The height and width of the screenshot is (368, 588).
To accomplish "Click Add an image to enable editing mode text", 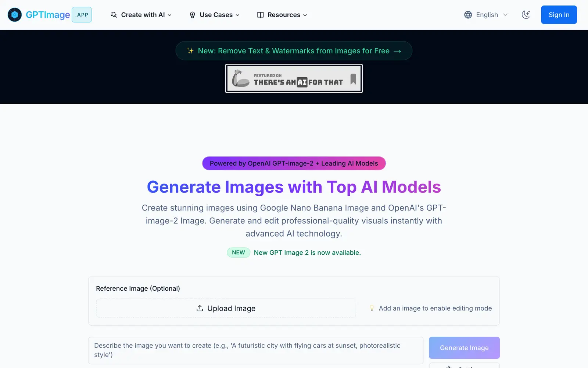I will point(435,308).
